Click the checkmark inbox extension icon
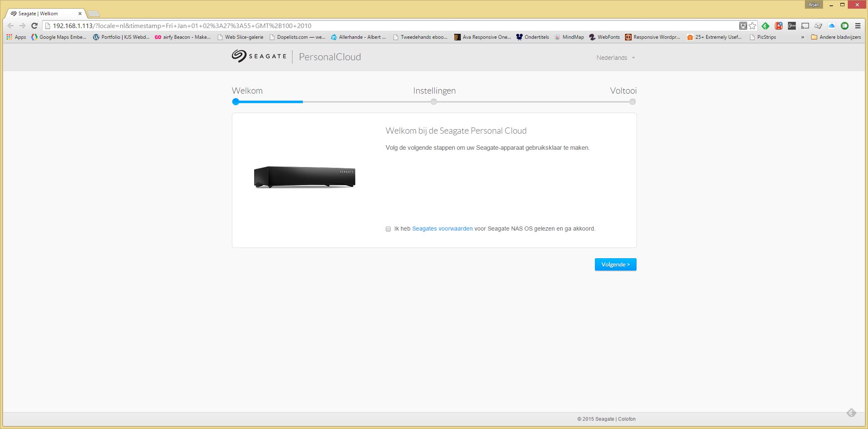 tap(818, 26)
